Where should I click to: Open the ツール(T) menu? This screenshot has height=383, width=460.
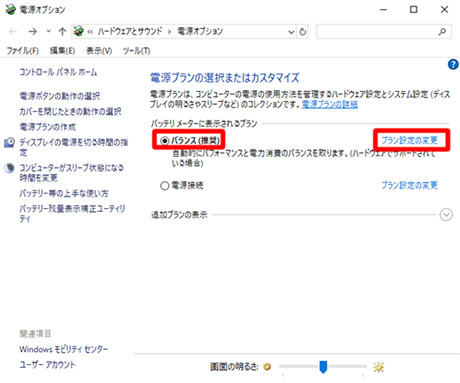tap(136, 51)
